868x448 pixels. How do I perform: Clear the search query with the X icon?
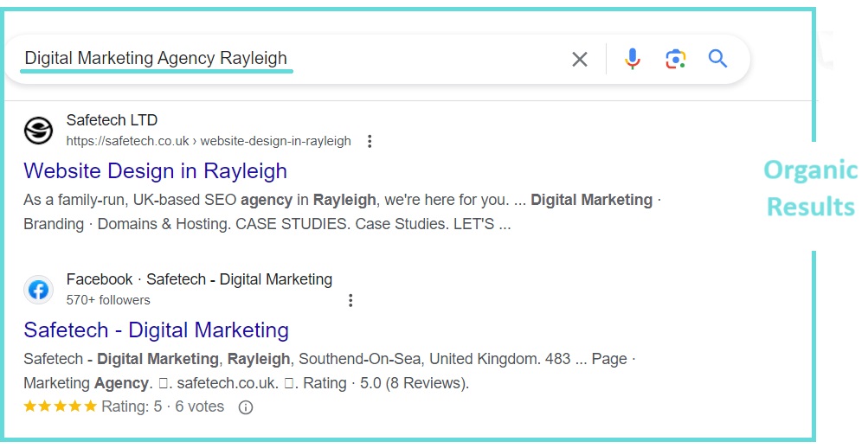click(580, 59)
